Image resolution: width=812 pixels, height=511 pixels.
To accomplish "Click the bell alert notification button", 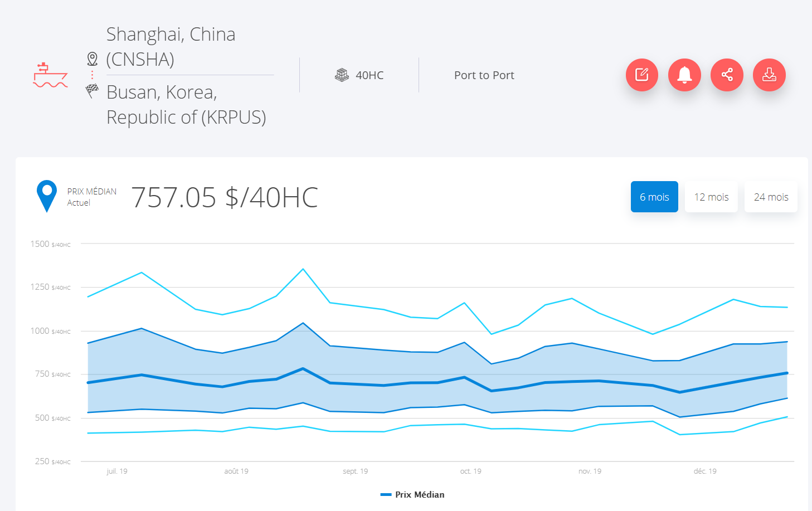I will point(684,75).
